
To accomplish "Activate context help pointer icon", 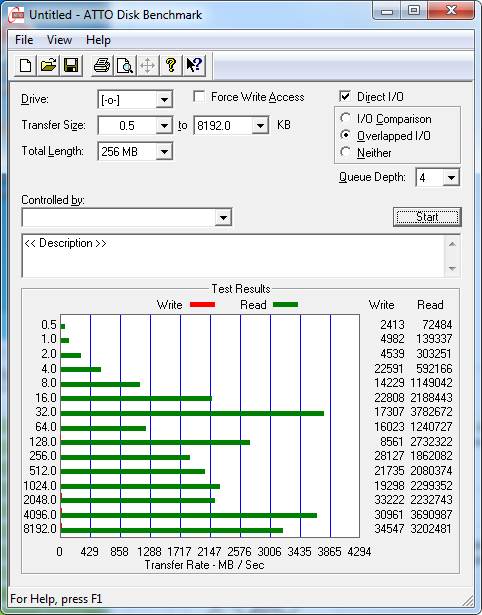I will [x=194, y=65].
